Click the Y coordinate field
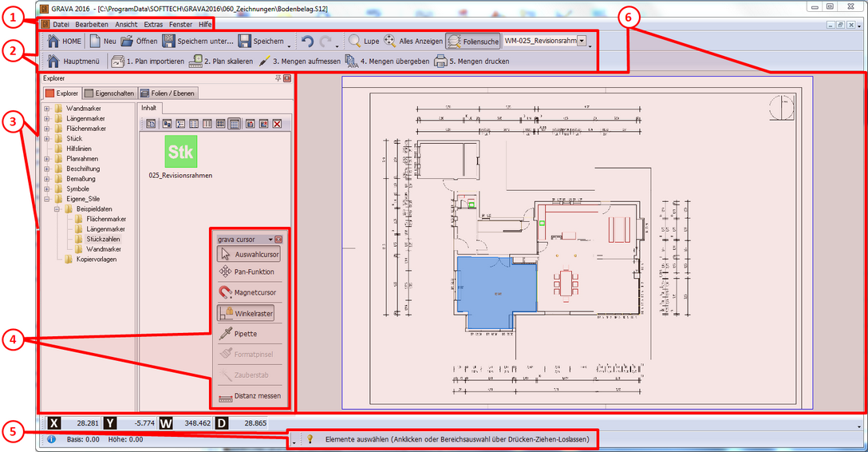Viewport: 868px width, 452px height. pos(137,423)
